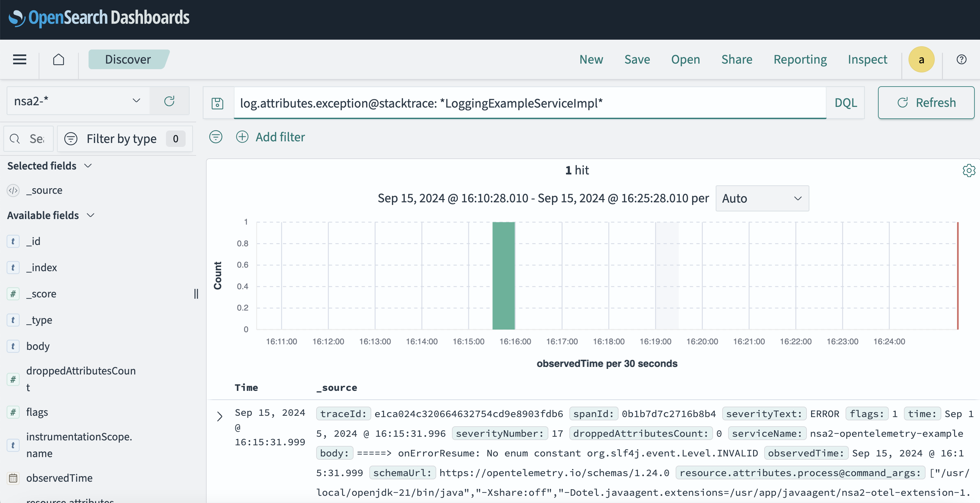Click the spanId label in the document

tap(594, 414)
